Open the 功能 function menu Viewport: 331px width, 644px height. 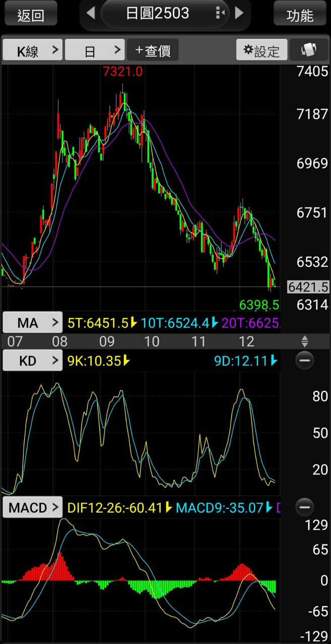[x=300, y=14]
